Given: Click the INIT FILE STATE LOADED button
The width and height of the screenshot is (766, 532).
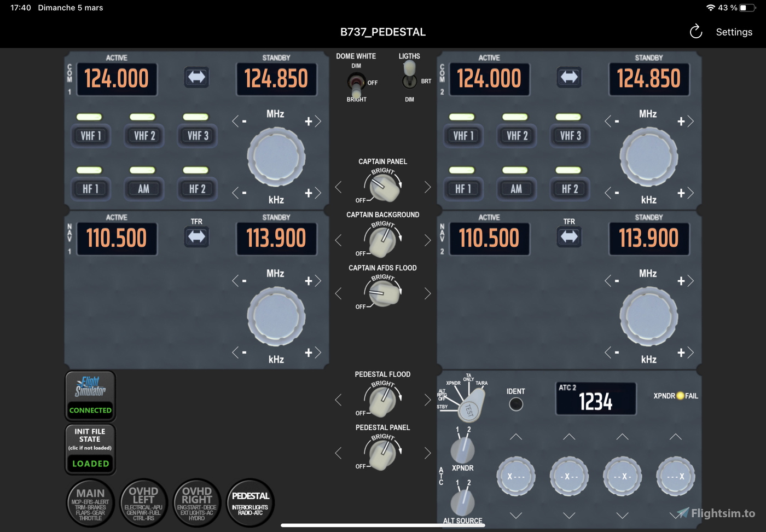Looking at the screenshot, I should 90,449.
